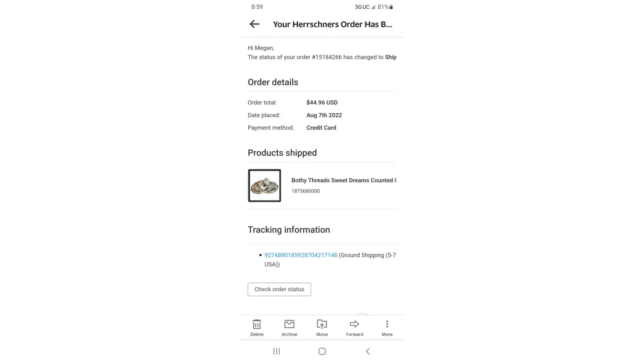Open tracking number 9274890185928704217148 link

(301, 255)
